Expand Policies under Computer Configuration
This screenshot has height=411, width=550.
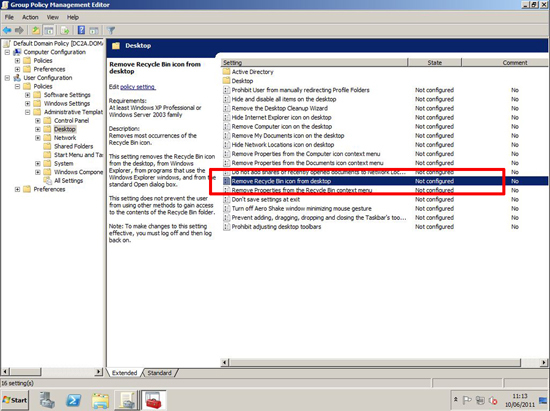17,61
